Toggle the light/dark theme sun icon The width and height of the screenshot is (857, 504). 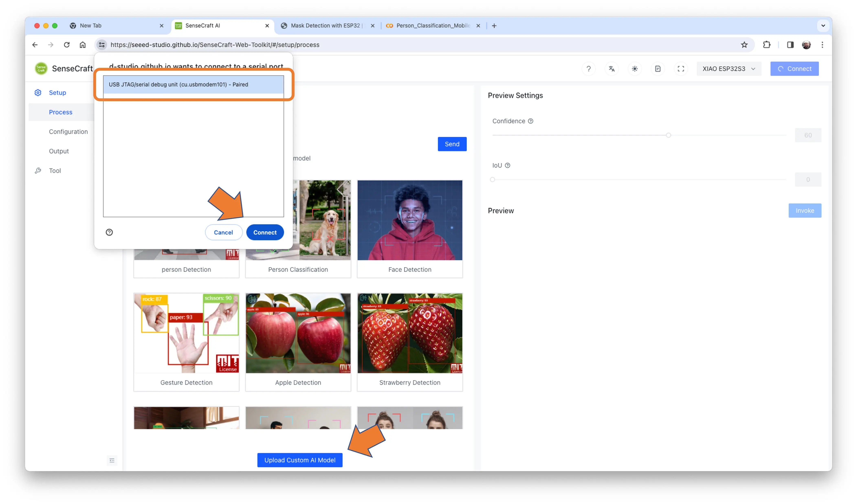click(635, 69)
